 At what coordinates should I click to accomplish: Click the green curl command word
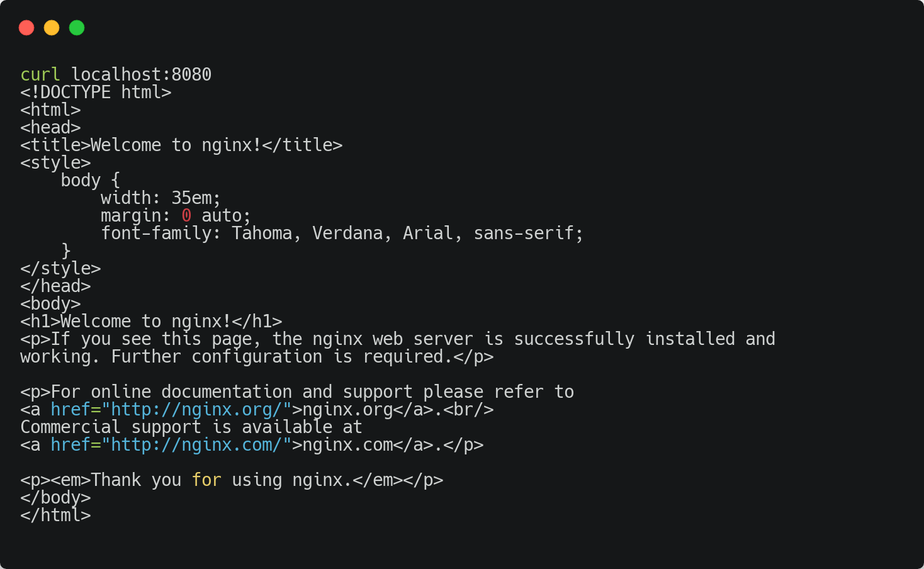click(40, 74)
